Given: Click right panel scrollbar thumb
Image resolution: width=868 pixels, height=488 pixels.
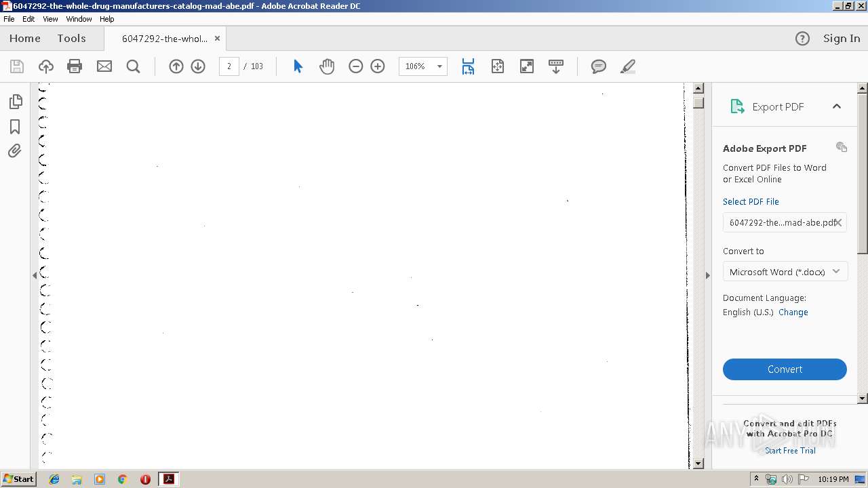Looking at the screenshot, I should pos(863,174).
